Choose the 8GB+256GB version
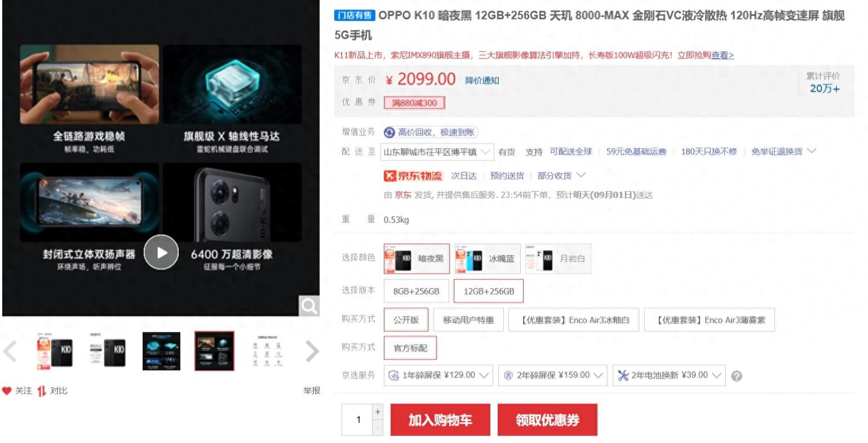 (x=416, y=291)
